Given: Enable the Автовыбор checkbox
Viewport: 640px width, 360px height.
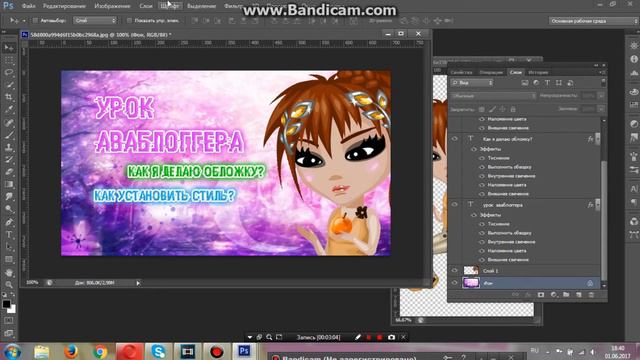Looking at the screenshot, I should point(35,20).
